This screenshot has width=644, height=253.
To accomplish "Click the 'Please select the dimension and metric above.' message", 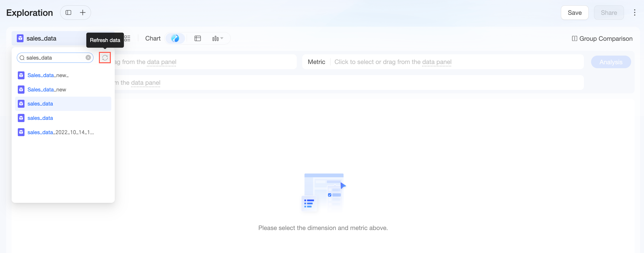I will point(323,228).
